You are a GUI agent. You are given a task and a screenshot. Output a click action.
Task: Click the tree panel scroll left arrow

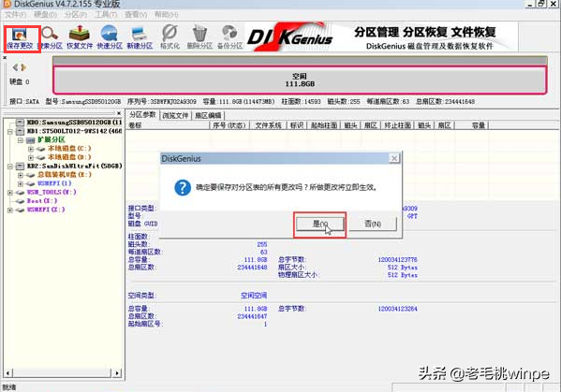8,373
